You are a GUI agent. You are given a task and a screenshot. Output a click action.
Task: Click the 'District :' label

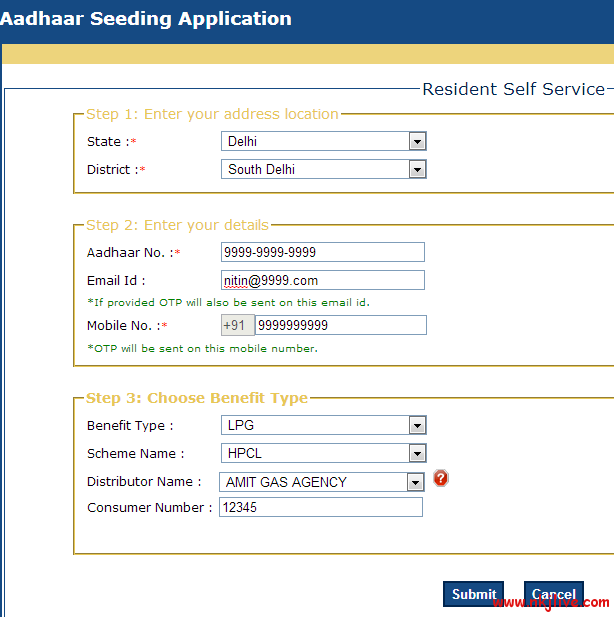click(x=116, y=170)
